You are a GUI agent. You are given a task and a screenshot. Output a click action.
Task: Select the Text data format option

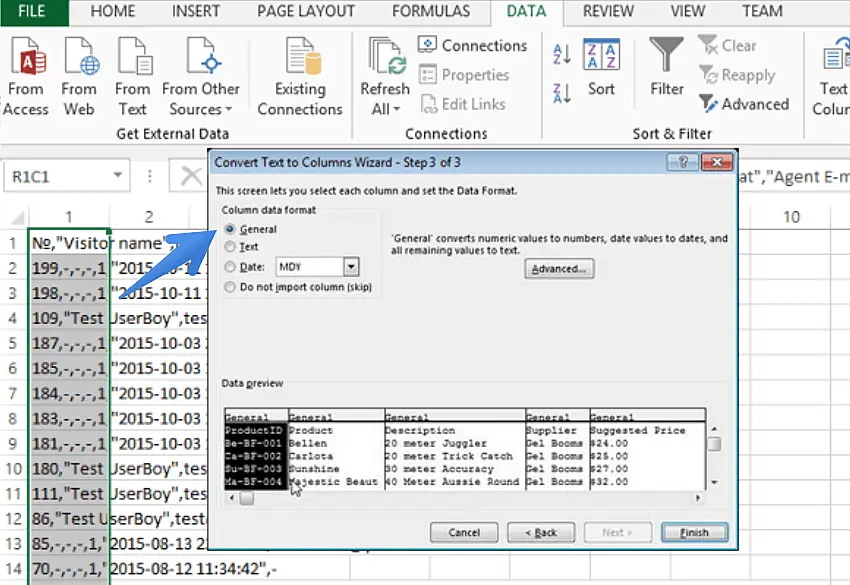pos(232,247)
